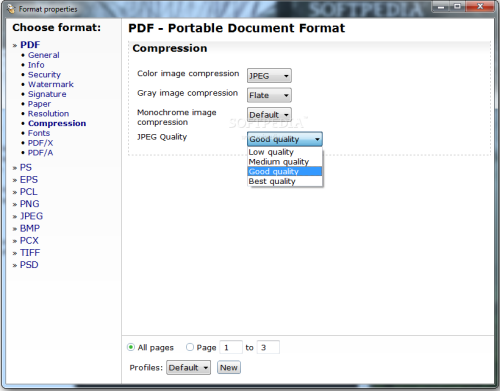Open the Fonts settings

click(x=39, y=133)
